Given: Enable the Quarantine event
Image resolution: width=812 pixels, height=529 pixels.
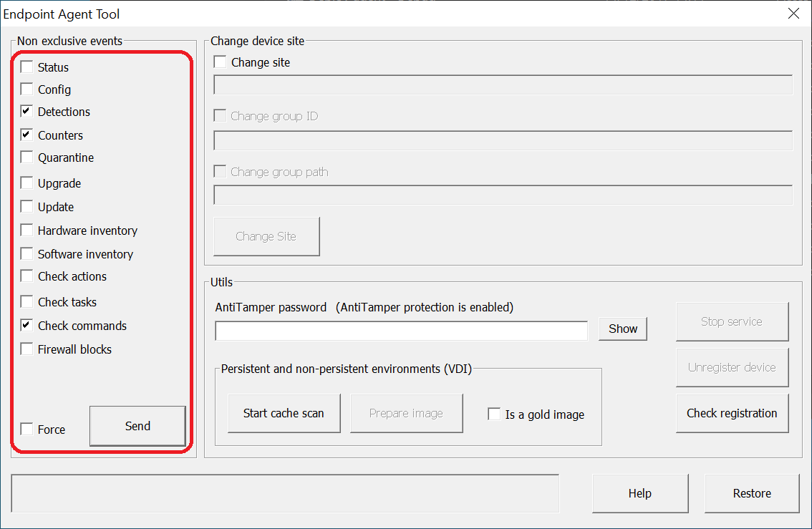Looking at the screenshot, I should click(27, 157).
